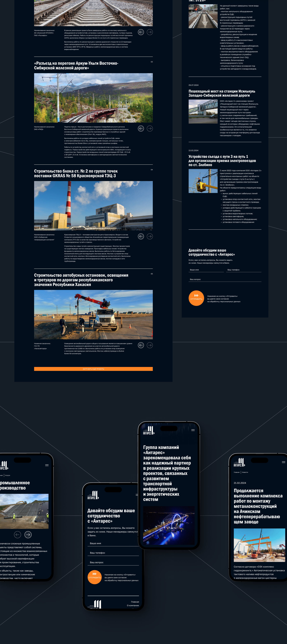Open hamburger menu on the left phone mockup
This screenshot has width=287, height=644.
(x=47, y=465)
